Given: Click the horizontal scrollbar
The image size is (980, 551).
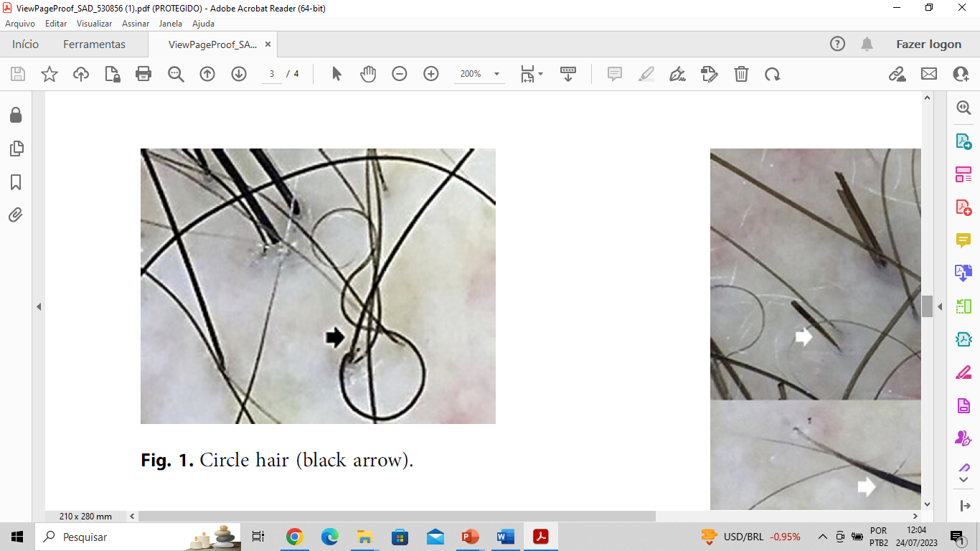Looking at the screenshot, I should coord(397,516).
